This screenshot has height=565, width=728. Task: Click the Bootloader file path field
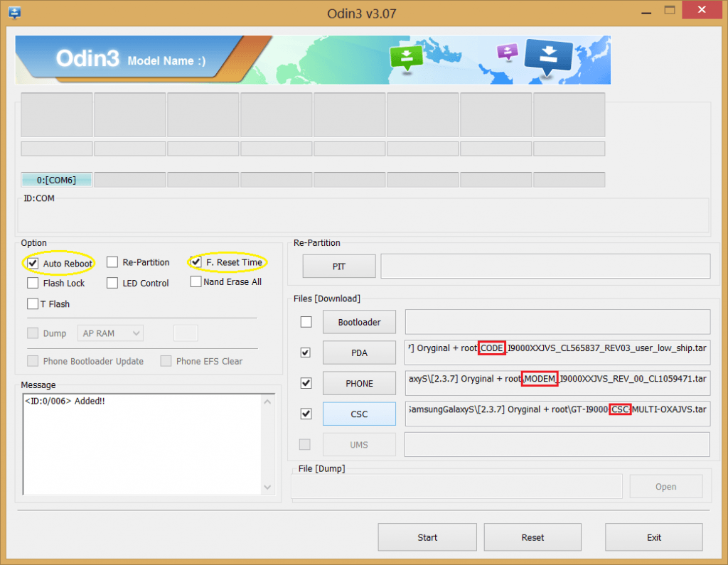click(557, 322)
